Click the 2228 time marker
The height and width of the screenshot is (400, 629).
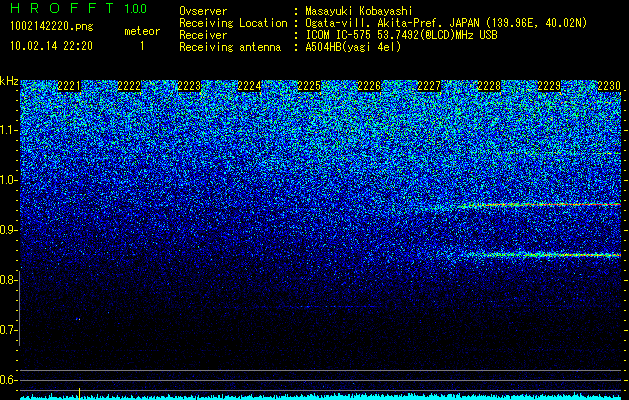pyautogui.click(x=489, y=86)
